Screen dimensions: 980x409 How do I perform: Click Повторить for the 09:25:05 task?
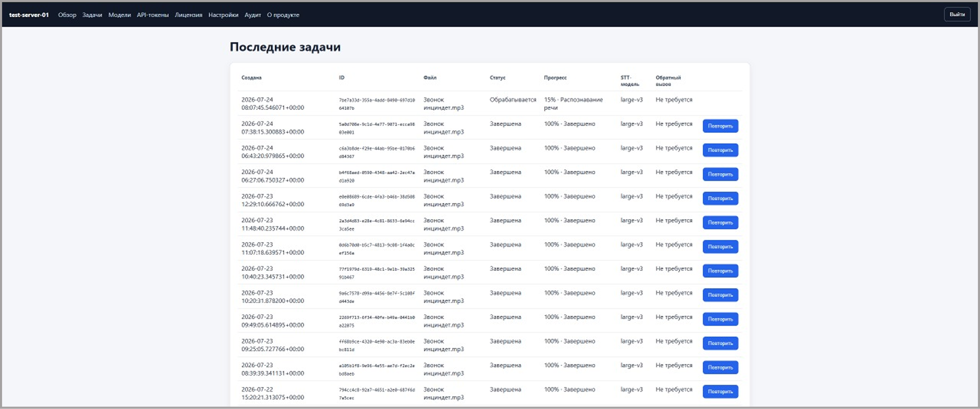720,343
